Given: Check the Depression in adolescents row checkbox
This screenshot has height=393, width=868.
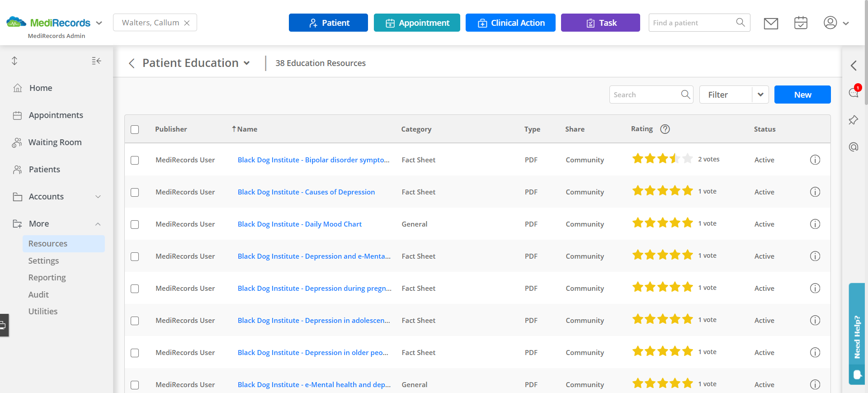Looking at the screenshot, I should pyautogui.click(x=135, y=321).
